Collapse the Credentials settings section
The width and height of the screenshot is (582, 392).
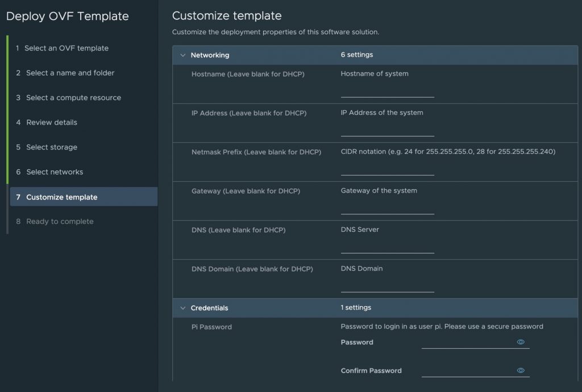(182, 307)
